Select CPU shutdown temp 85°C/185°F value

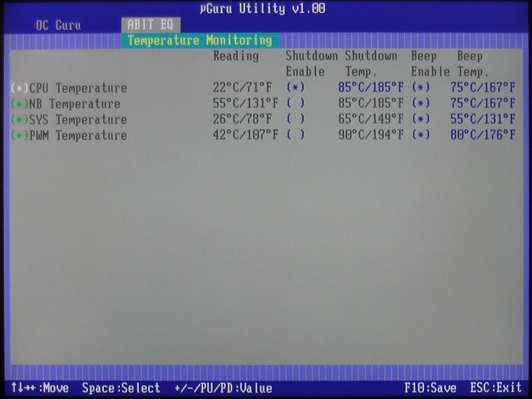point(371,88)
